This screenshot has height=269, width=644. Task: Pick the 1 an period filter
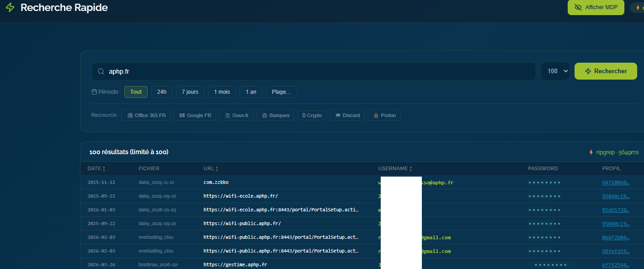pos(251,92)
